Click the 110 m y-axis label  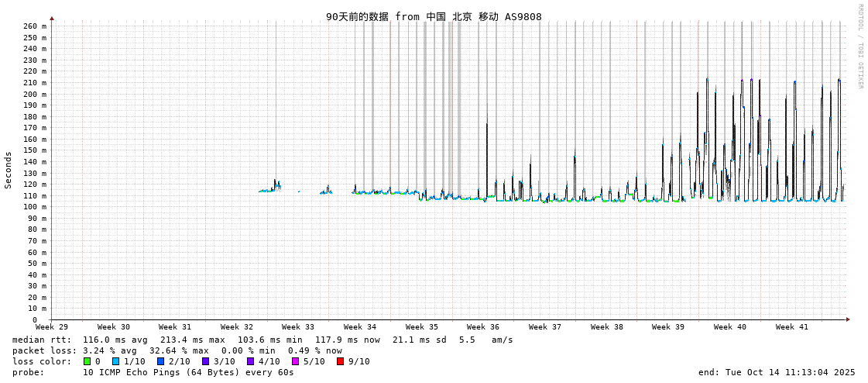pos(34,196)
